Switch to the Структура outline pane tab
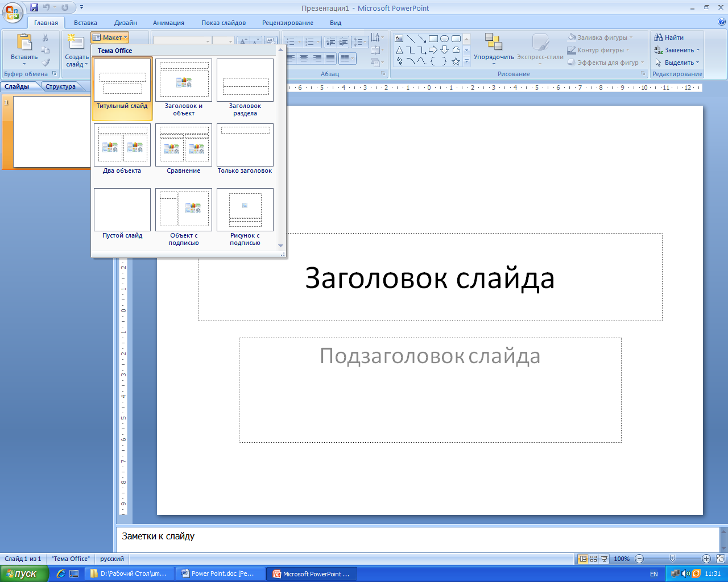The image size is (728, 582). tap(60, 86)
